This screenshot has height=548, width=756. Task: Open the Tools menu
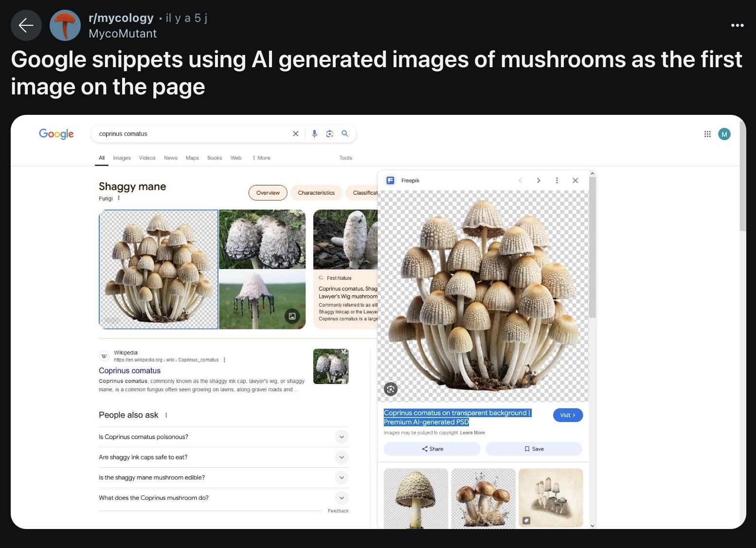346,158
